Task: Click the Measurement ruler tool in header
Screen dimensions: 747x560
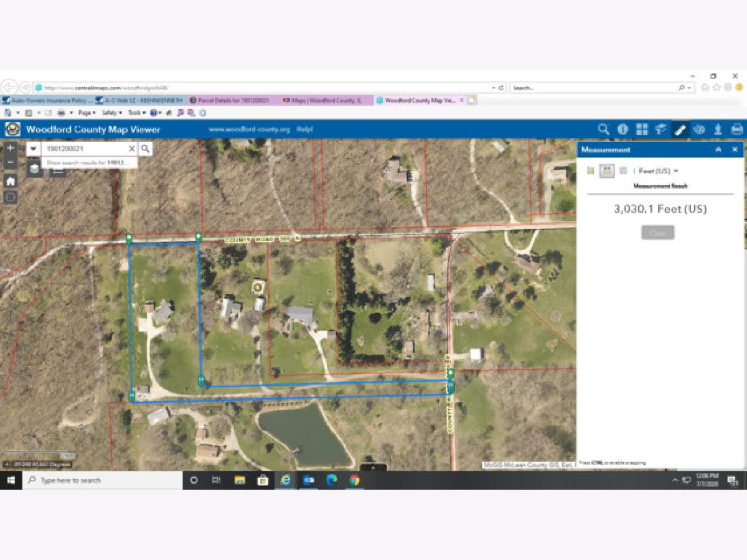Action: click(x=680, y=129)
